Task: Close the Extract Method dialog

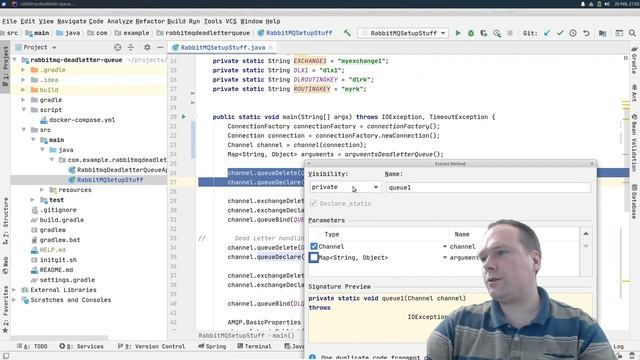Action: coord(592,164)
